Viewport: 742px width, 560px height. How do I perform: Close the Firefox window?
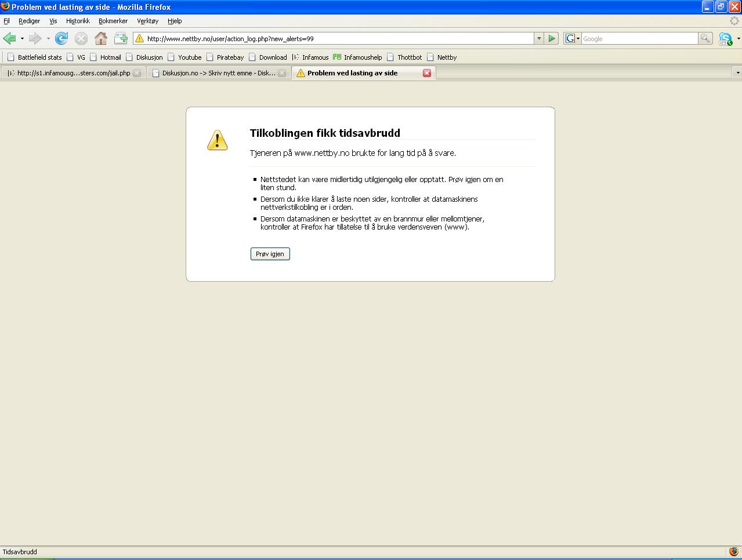click(734, 7)
